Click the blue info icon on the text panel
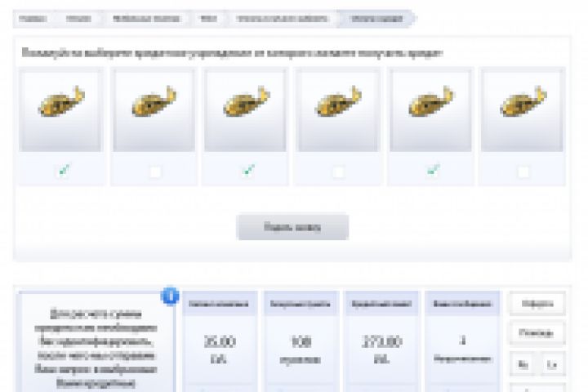Screen dimensions: 588x392 coord(170,296)
